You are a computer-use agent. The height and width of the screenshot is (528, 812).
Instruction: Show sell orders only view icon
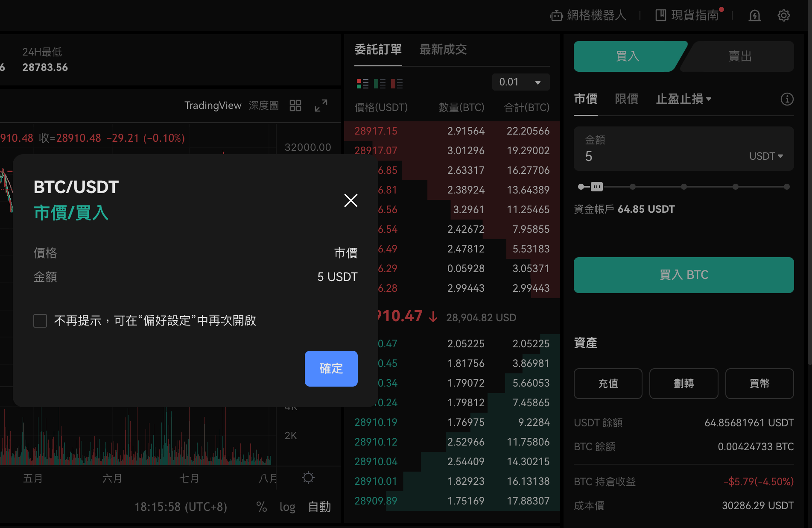[x=397, y=84]
